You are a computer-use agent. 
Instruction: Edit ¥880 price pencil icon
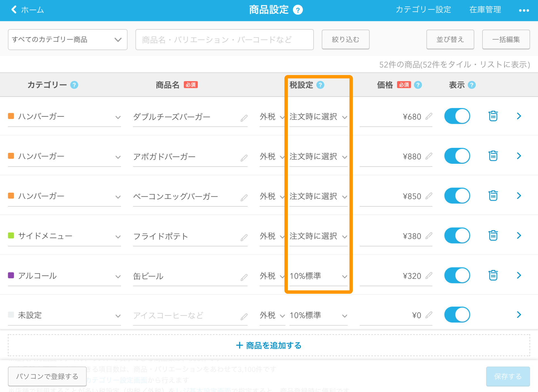pos(429,156)
